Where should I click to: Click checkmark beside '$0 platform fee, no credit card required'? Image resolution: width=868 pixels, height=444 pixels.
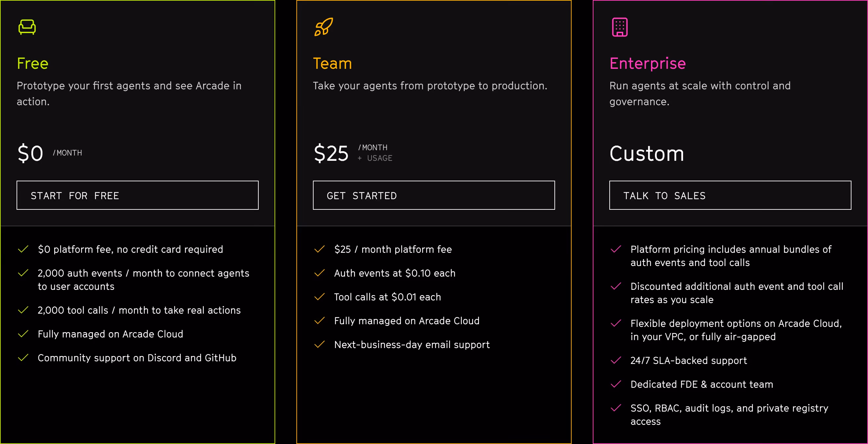pyautogui.click(x=23, y=249)
